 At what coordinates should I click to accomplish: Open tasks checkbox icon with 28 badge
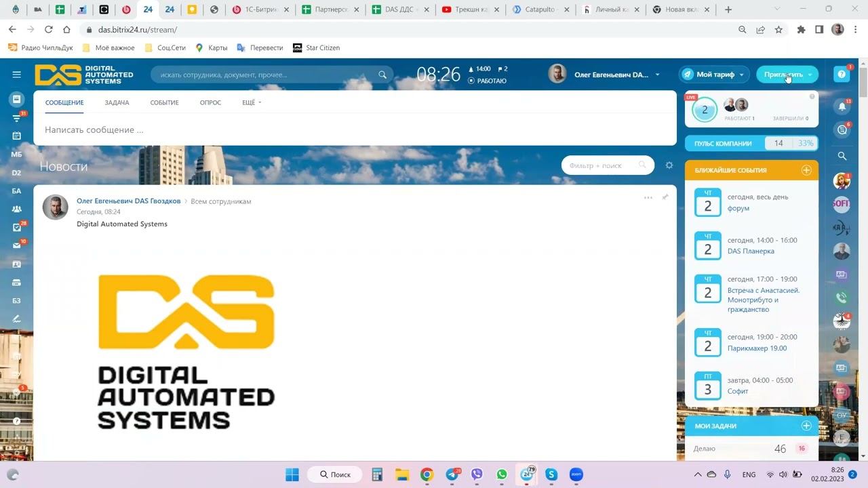17,228
